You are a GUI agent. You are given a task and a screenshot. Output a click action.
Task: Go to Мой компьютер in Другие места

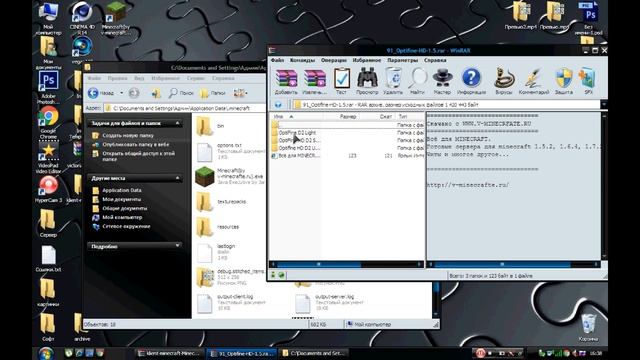coord(122,217)
